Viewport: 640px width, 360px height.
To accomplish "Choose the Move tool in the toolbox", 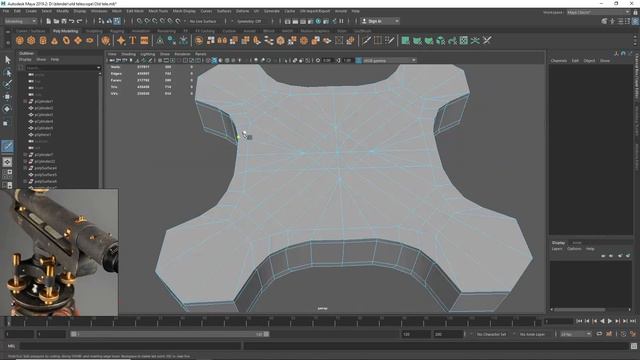I will pyautogui.click(x=7, y=97).
